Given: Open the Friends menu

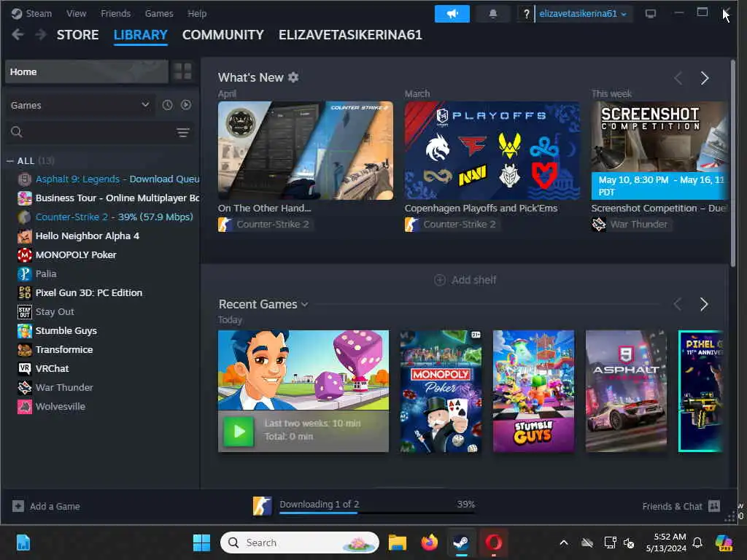Looking at the screenshot, I should pos(116,13).
